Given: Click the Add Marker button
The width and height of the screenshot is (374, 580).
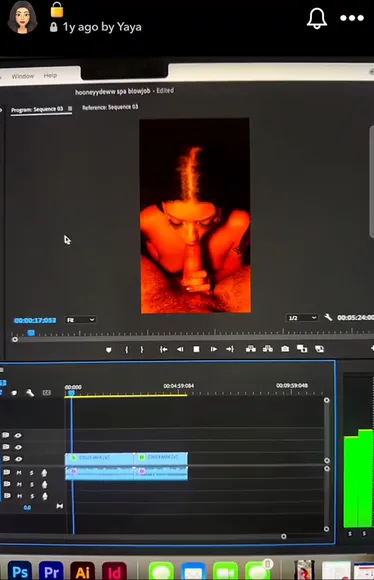Looking at the screenshot, I should (108, 350).
